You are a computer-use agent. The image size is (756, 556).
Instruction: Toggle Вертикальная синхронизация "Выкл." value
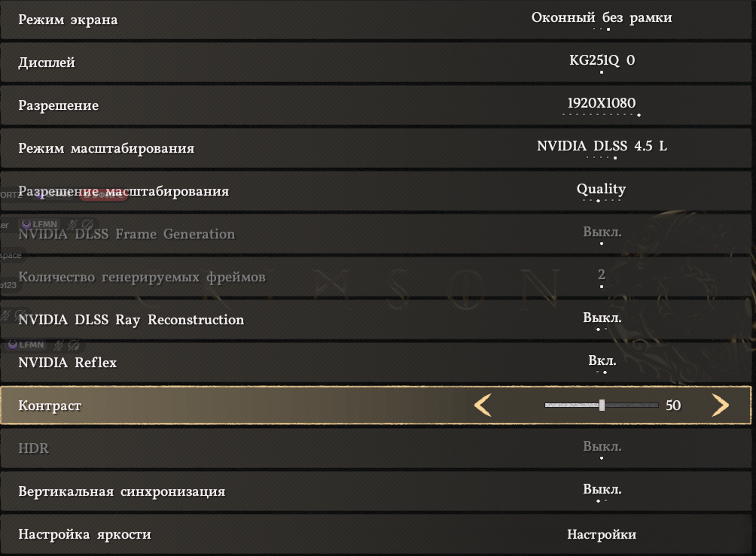pos(602,490)
